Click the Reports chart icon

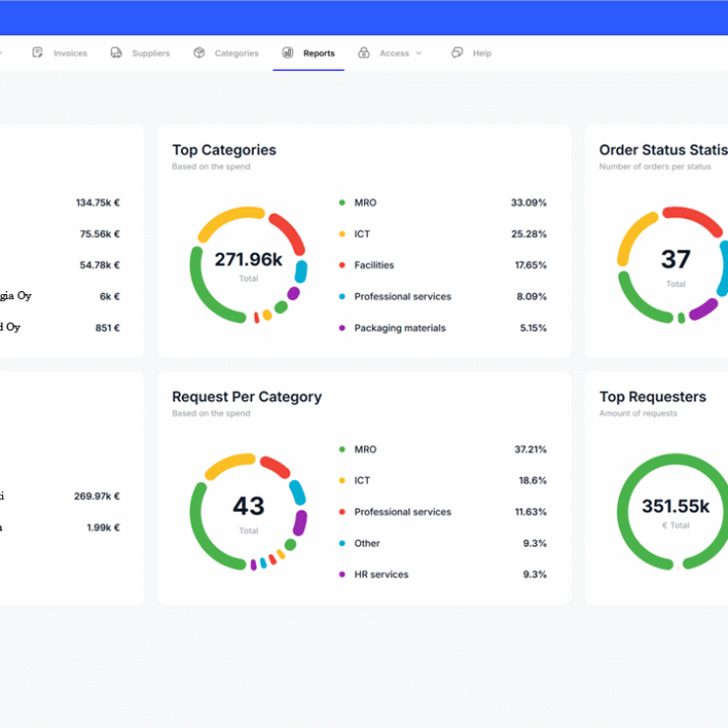[287, 53]
